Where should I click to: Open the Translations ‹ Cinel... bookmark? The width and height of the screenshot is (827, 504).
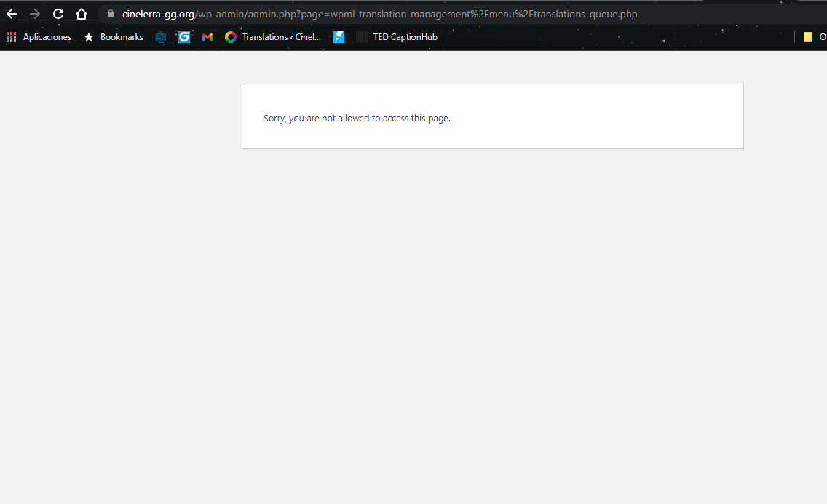click(273, 37)
